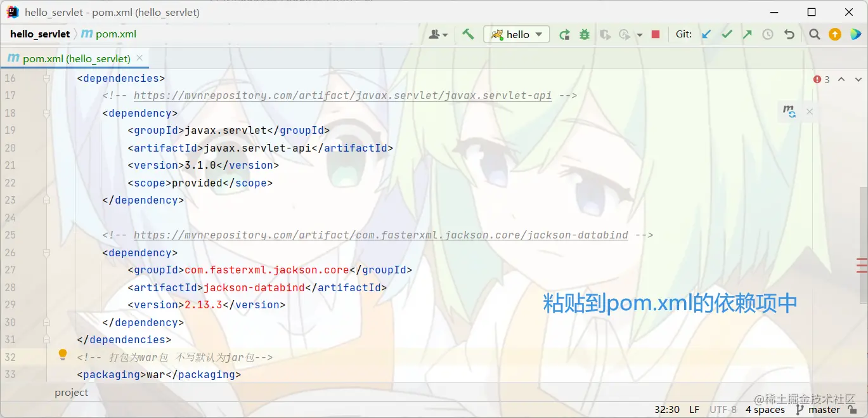
Task: Close the pom.xml editor tab
Action: coord(139,58)
